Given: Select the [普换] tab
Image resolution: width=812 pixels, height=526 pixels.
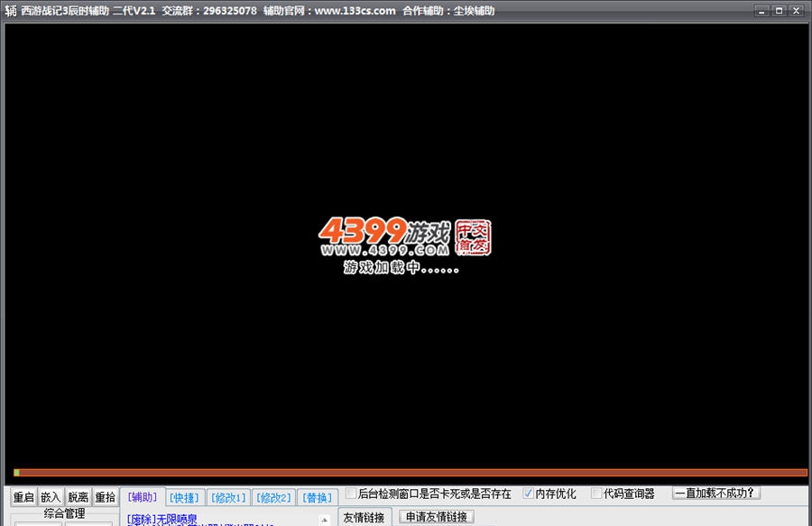Looking at the screenshot, I should (318, 496).
